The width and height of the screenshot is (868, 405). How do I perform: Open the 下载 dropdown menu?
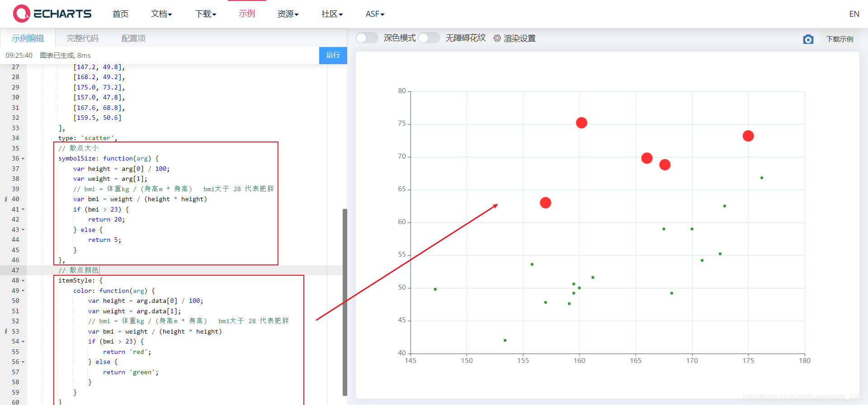pyautogui.click(x=206, y=14)
